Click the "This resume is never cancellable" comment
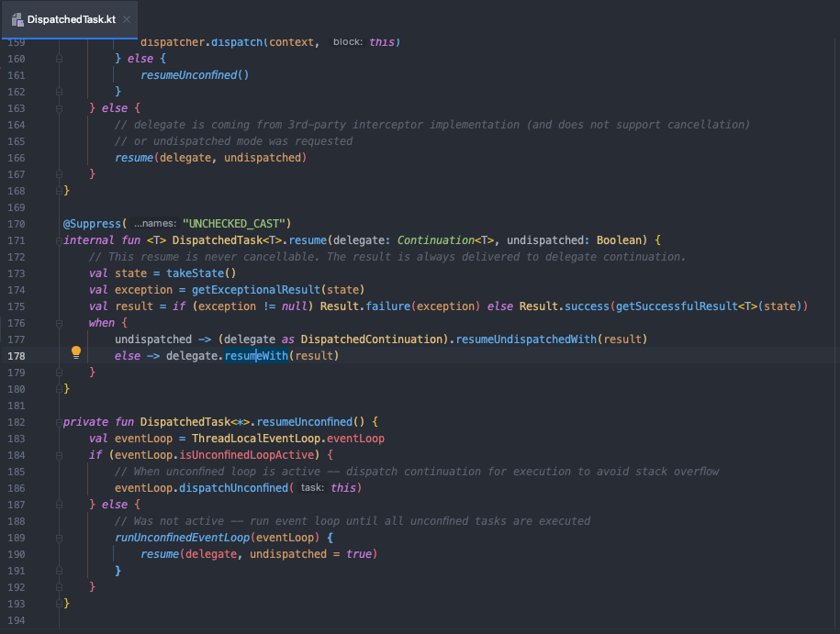The width and height of the screenshot is (840, 634). (x=387, y=257)
